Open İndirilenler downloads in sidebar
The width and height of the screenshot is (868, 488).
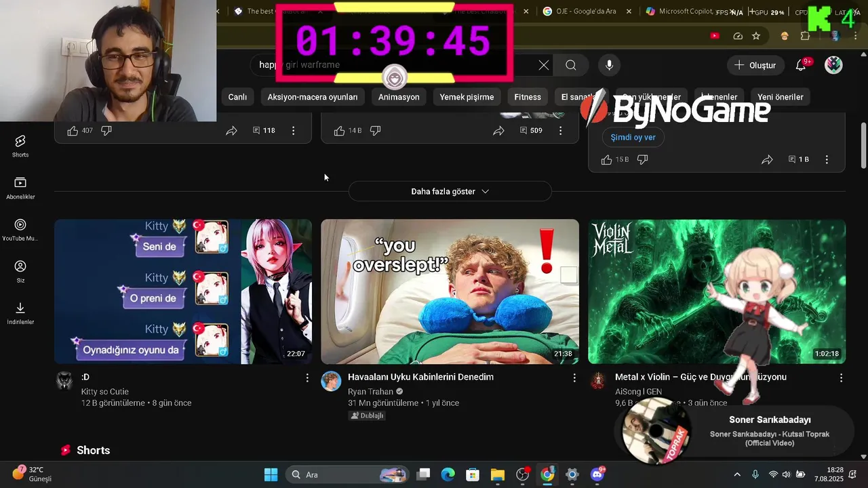(x=20, y=313)
